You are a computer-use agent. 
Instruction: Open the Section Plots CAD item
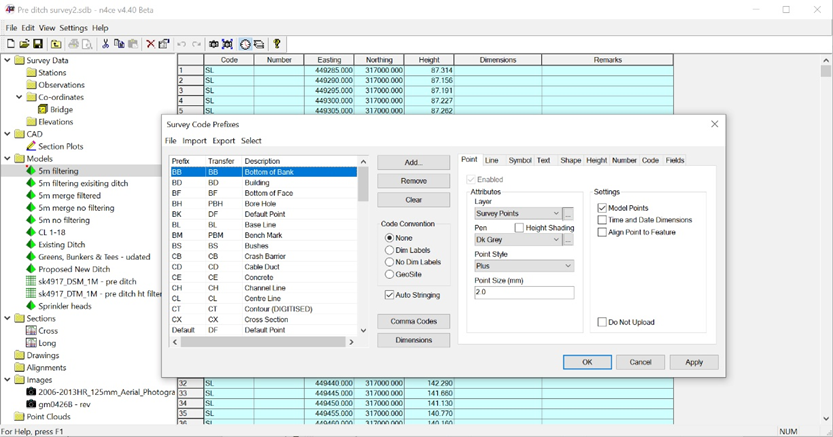pyautogui.click(x=61, y=146)
